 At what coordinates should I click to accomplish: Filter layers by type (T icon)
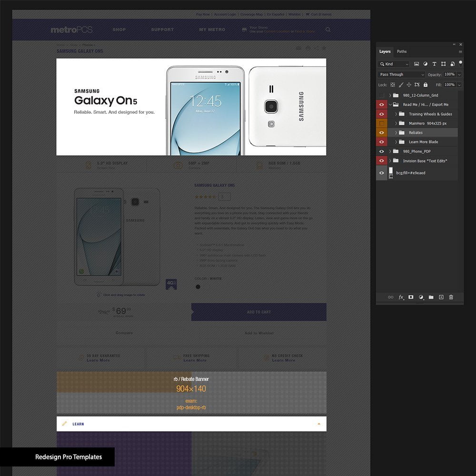(434, 64)
